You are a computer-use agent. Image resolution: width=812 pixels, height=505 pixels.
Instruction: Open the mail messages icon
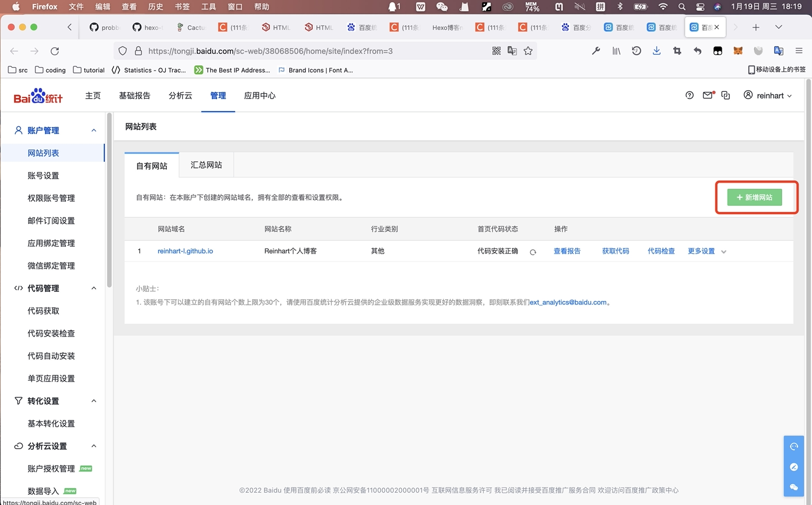pos(708,95)
